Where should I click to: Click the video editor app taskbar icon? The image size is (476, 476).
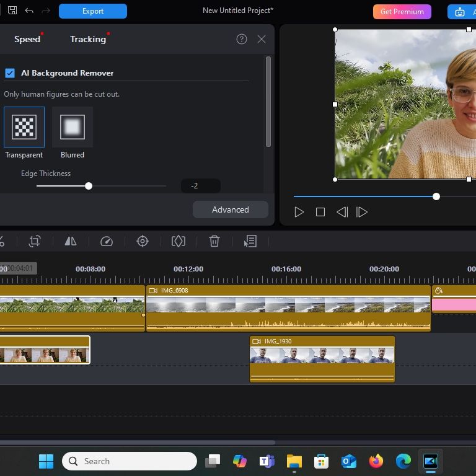(431, 461)
